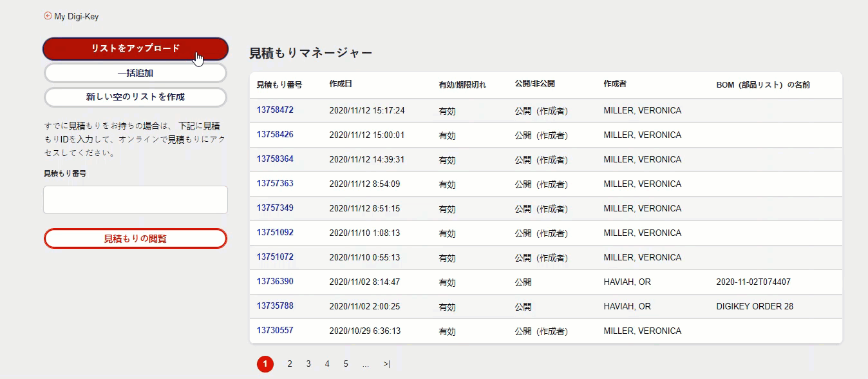The width and height of the screenshot is (868, 379).
Task: Open quote 13736390 by HAVIAH, OR
Action: [x=275, y=282]
